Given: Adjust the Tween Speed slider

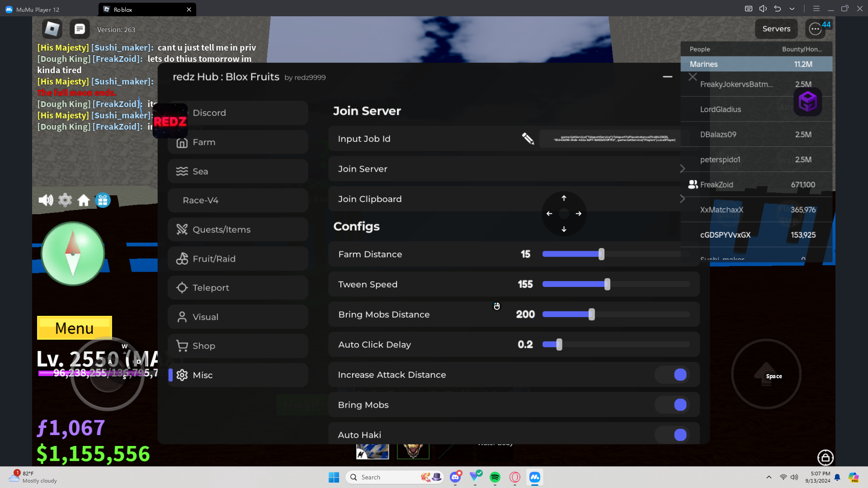Looking at the screenshot, I should (616, 284).
